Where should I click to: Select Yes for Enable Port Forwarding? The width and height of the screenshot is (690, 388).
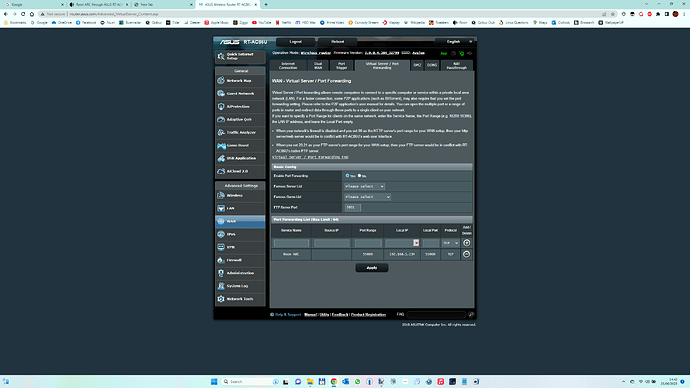pyautogui.click(x=347, y=176)
